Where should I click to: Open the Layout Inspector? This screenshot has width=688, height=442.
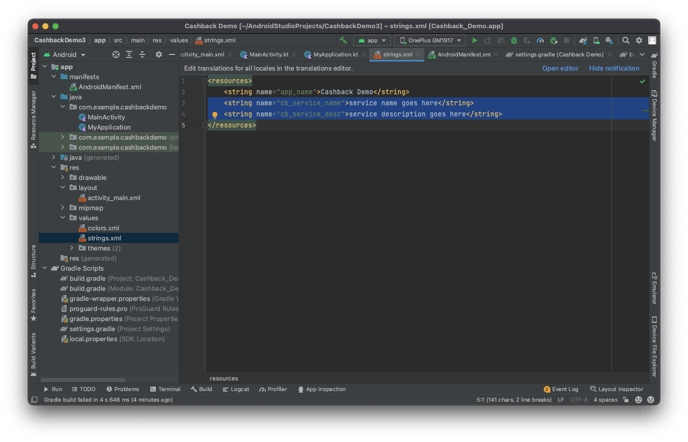[618, 389]
